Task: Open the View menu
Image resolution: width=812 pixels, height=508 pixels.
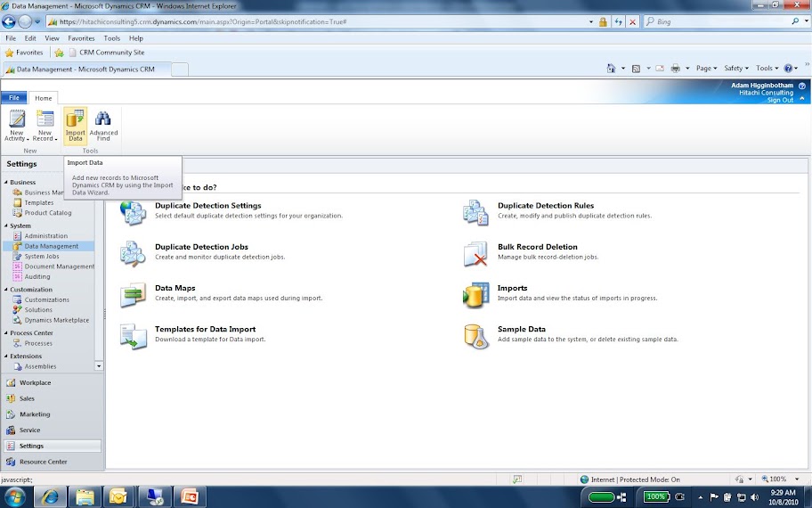Action: click(52, 38)
